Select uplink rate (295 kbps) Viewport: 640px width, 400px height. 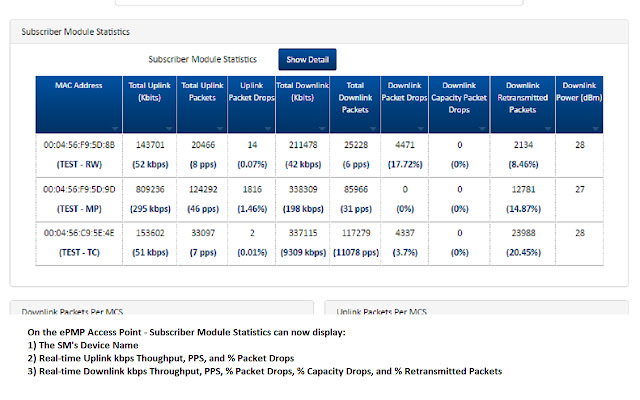(x=150, y=209)
